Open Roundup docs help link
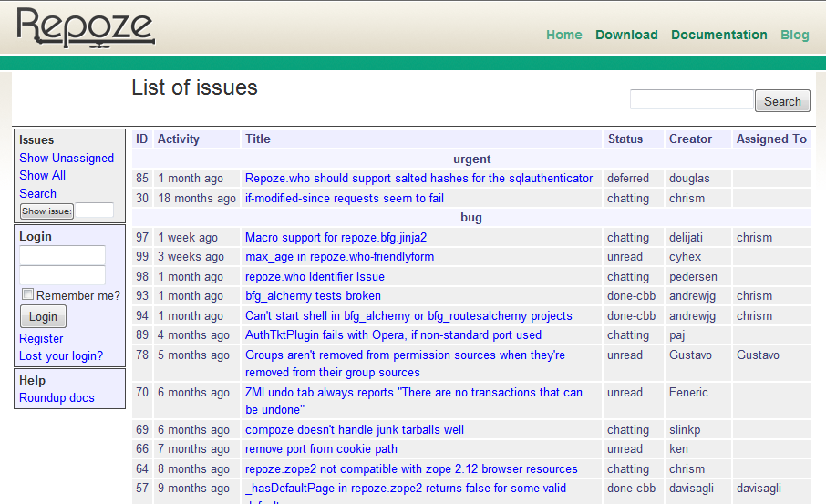The width and height of the screenshot is (826, 504). [x=57, y=398]
